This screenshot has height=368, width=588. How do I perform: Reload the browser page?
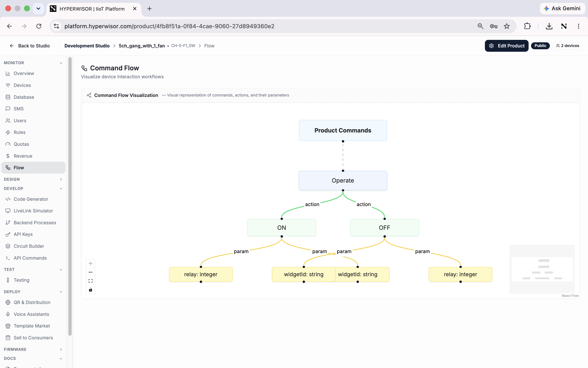pos(39,26)
